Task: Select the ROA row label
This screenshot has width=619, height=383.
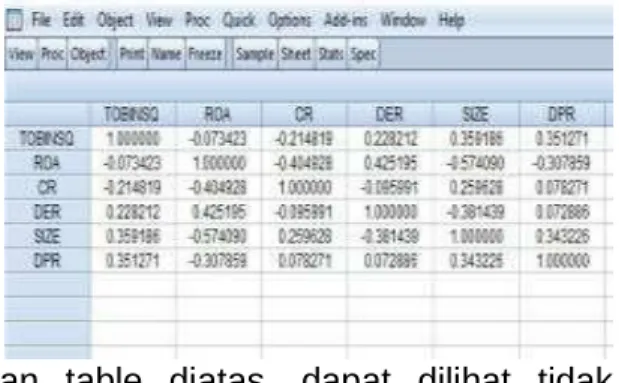Action: point(47,163)
